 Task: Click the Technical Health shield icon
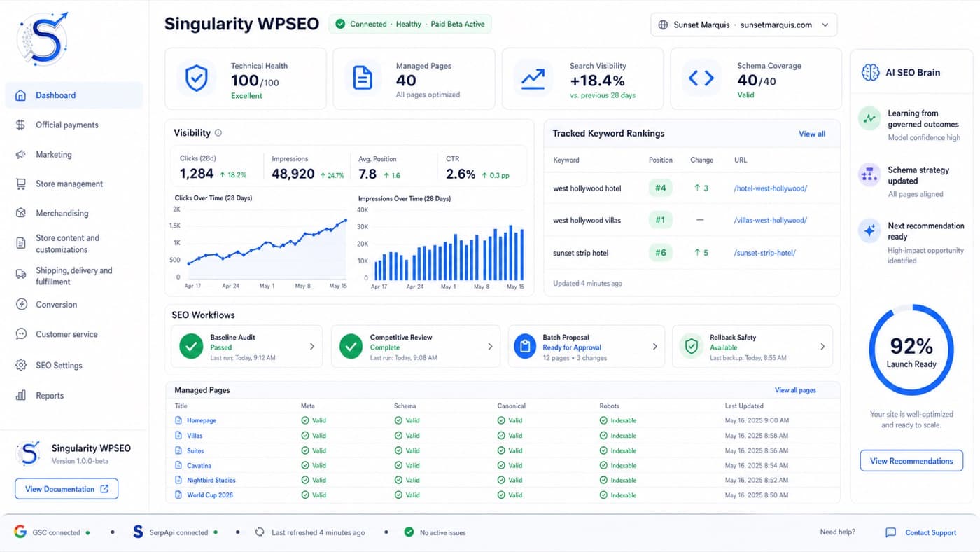196,78
